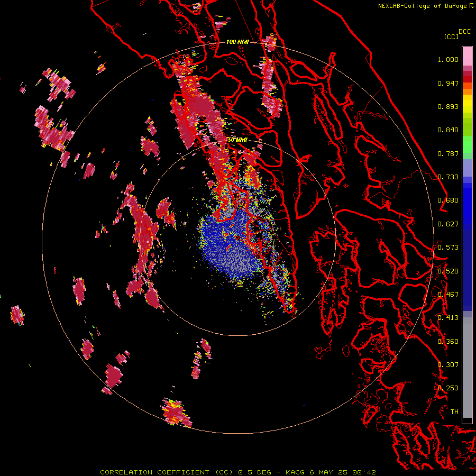Select the 0.307 scale value label
Viewport: 476px width, 476px height.
pyautogui.click(x=448, y=365)
